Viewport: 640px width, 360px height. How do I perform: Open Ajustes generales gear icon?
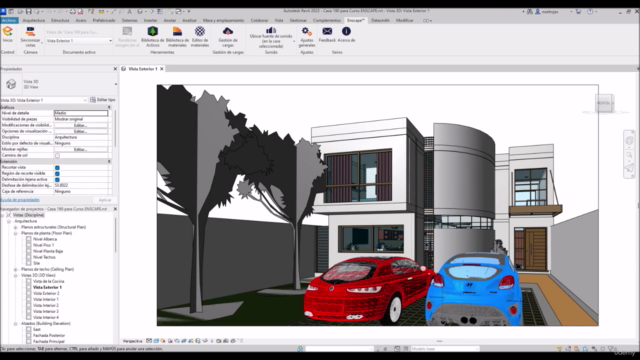pos(307,31)
